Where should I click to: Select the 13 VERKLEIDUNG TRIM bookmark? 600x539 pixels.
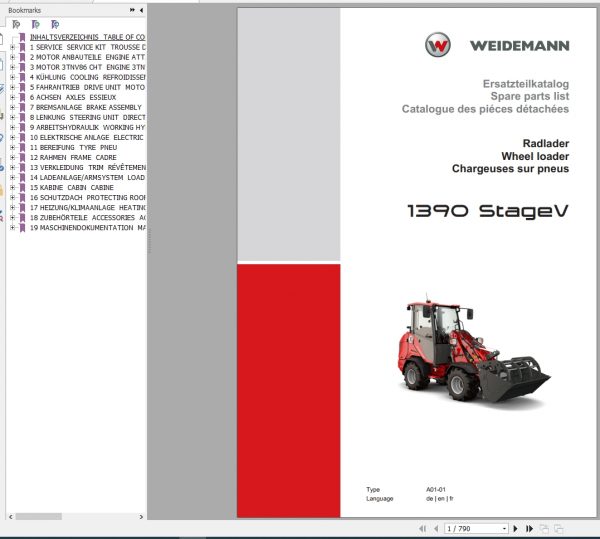tap(87, 168)
